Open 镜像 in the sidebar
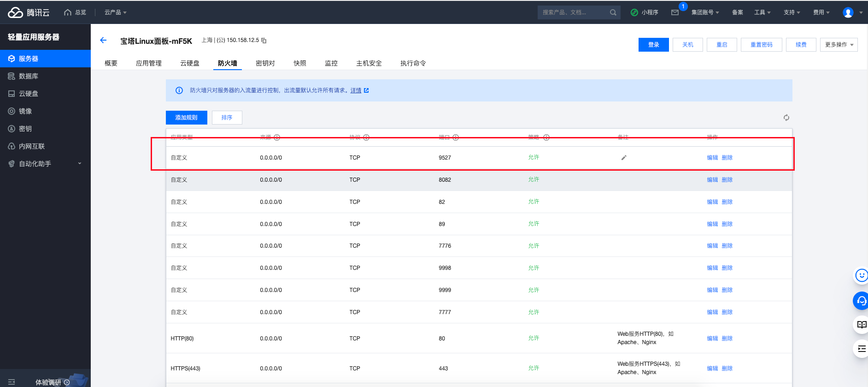 (45, 111)
